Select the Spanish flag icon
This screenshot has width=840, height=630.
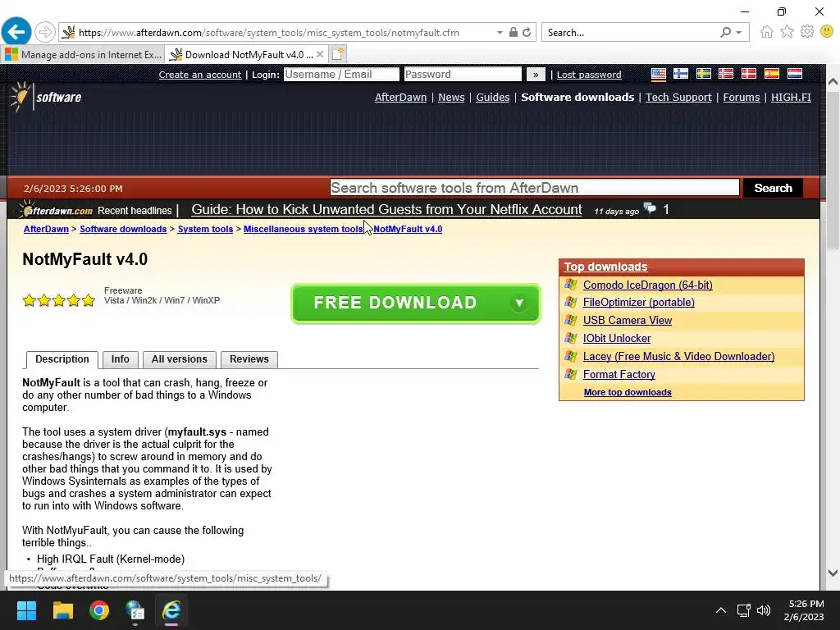click(772, 74)
